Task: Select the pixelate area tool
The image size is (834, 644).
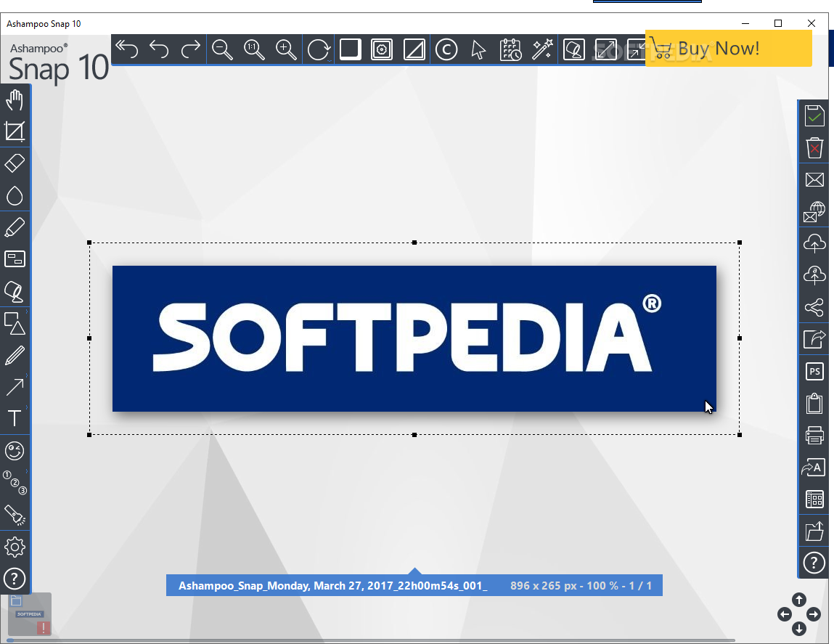Action: click(x=15, y=259)
